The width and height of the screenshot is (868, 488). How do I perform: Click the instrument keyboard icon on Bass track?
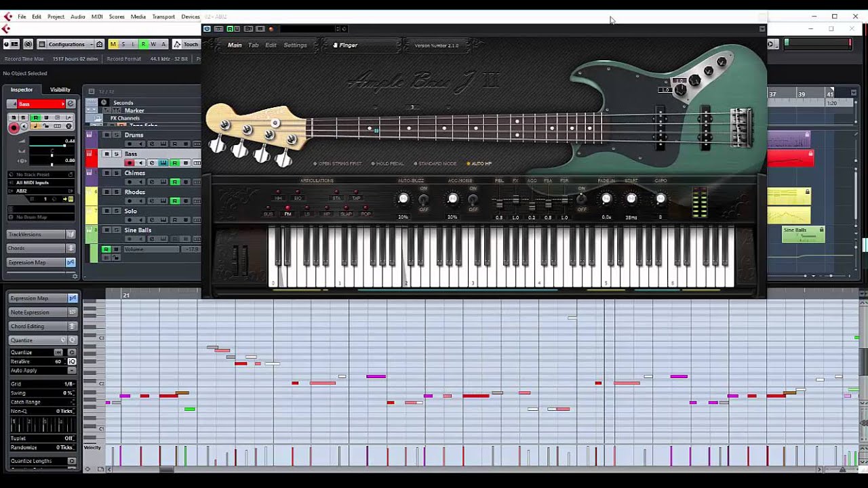point(163,163)
